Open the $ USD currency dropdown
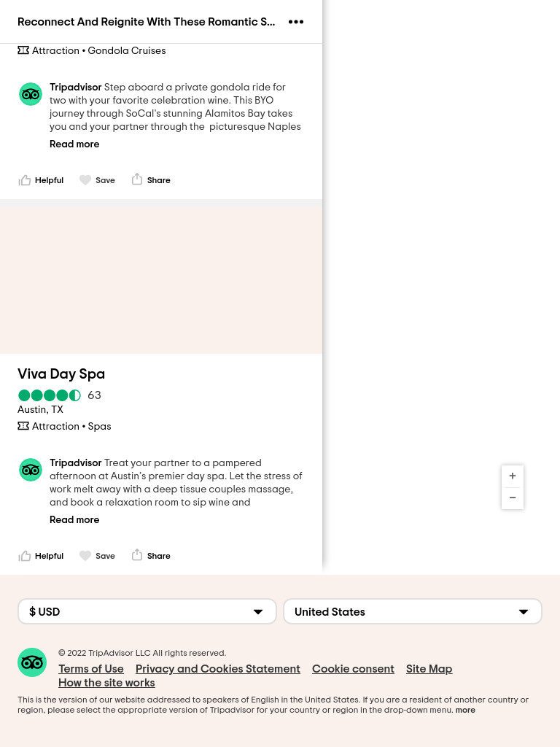560x747 pixels. [147, 612]
